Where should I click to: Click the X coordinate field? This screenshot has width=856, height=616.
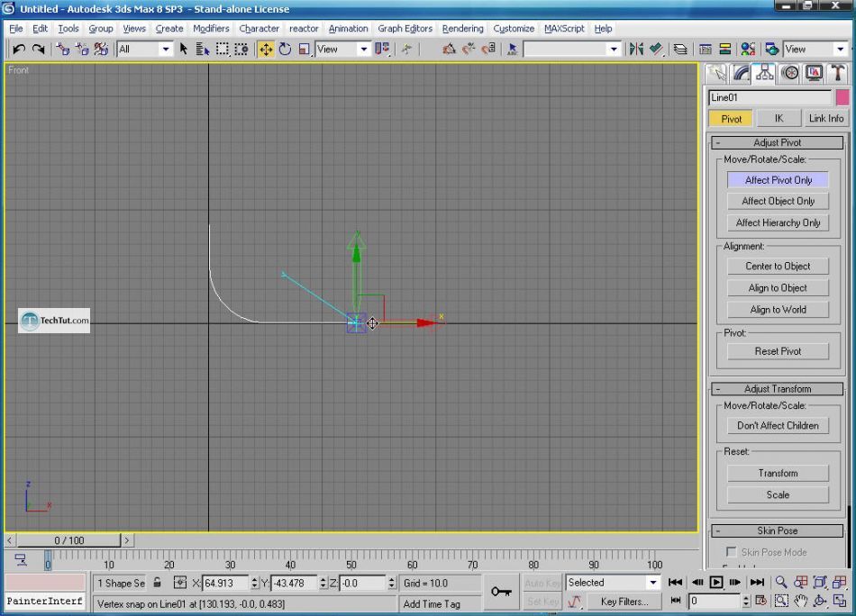click(225, 584)
